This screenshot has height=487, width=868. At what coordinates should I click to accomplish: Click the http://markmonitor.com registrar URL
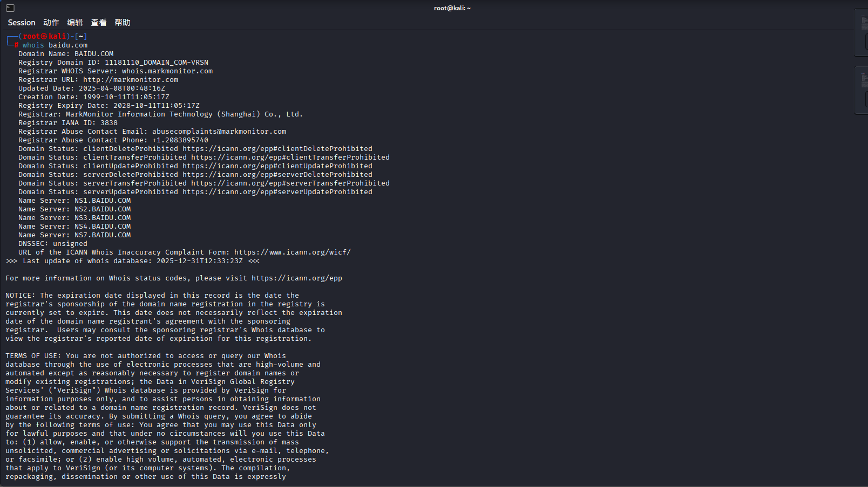click(131, 80)
